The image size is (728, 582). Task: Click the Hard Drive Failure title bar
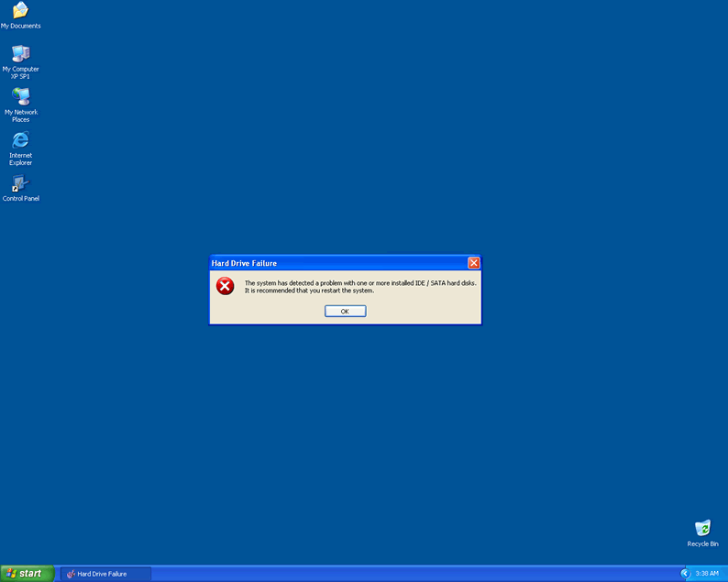point(330,263)
